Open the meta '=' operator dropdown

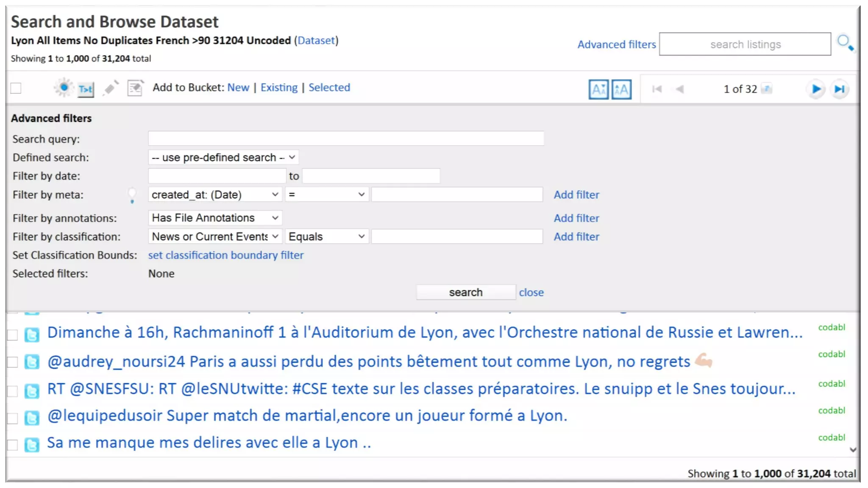coord(327,195)
